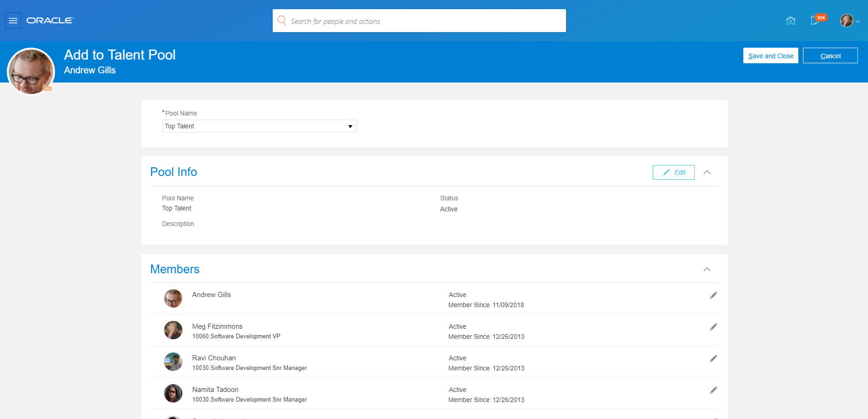Click 10060.Software Development VP text
The width and height of the screenshot is (868, 419).
[x=236, y=336]
